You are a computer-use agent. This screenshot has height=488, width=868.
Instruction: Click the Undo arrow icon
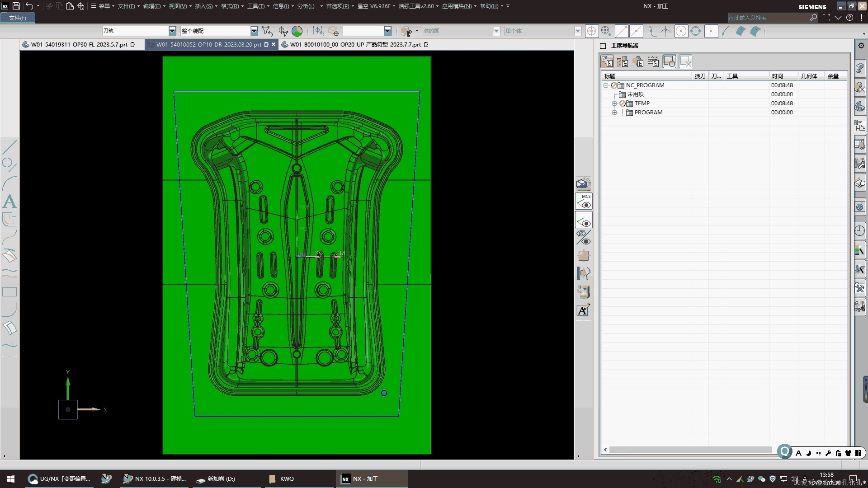pos(29,6)
